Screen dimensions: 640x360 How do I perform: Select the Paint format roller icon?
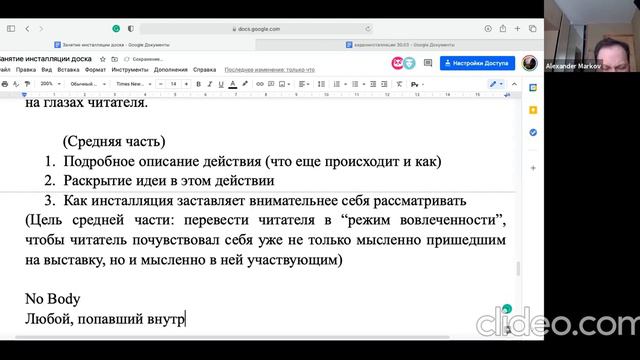pyautogui.click(x=27, y=84)
